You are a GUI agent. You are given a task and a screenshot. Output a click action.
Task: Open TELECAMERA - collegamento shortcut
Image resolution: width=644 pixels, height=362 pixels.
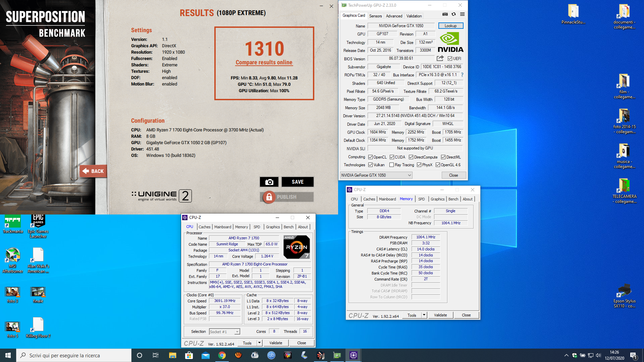click(x=624, y=191)
